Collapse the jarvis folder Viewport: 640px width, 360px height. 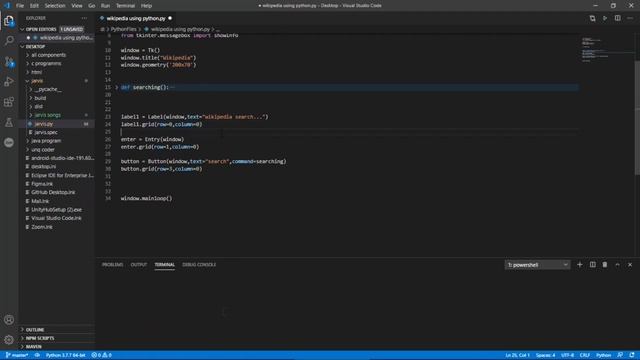point(37,81)
